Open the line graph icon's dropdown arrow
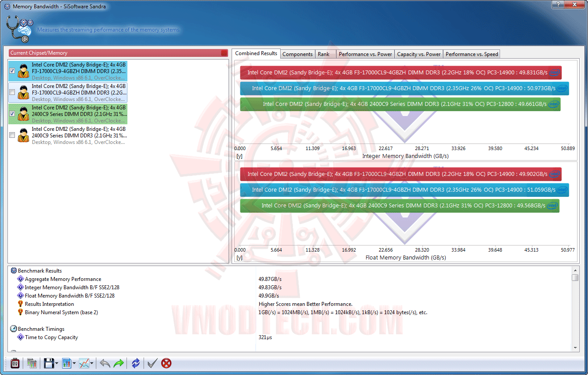This screenshot has width=588, height=375. (92, 364)
